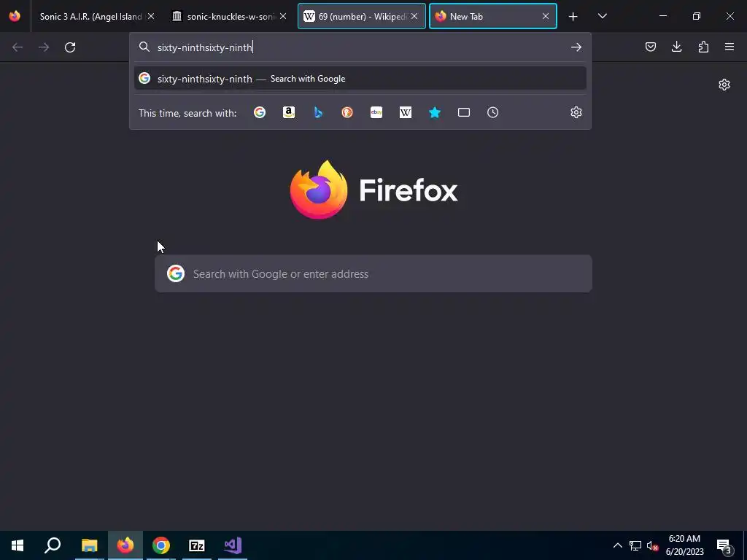The height and width of the screenshot is (560, 747).
Task: Click in the address bar text field
Action: pos(360,47)
